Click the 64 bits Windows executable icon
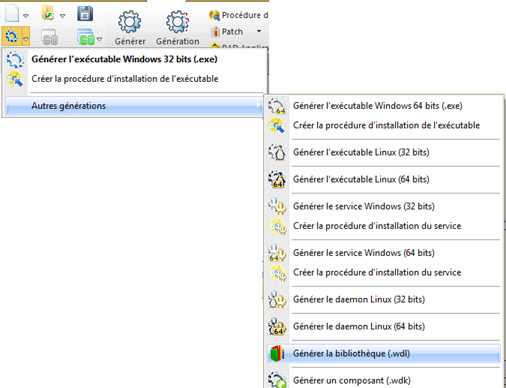The image size is (506, 388). 277,106
